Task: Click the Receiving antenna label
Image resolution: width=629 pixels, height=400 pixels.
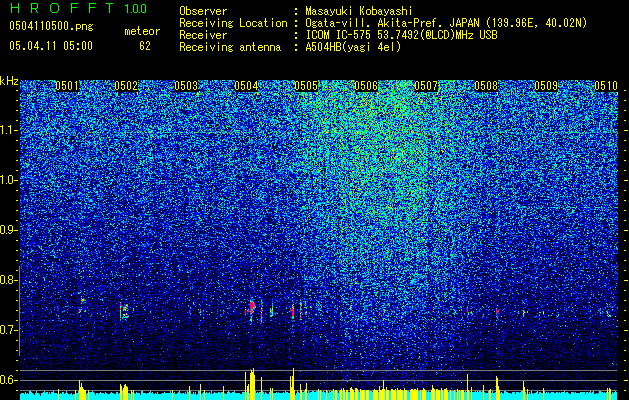Action: pos(230,47)
